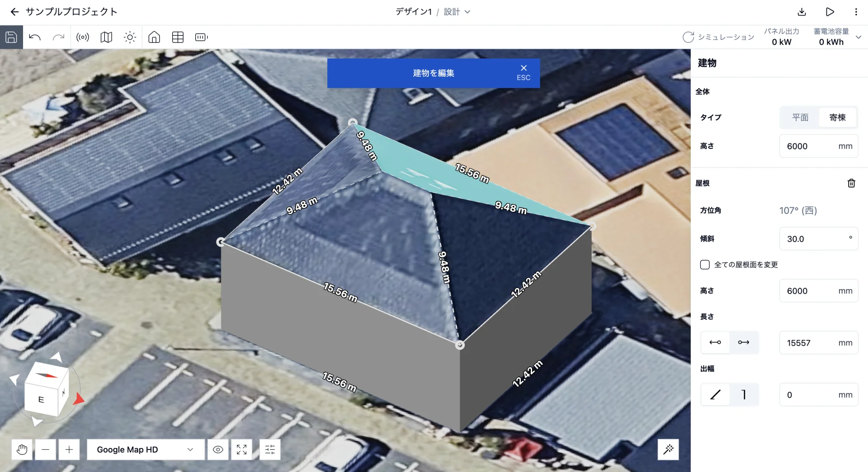Toggle visibility with the eye icon

[x=218, y=449]
